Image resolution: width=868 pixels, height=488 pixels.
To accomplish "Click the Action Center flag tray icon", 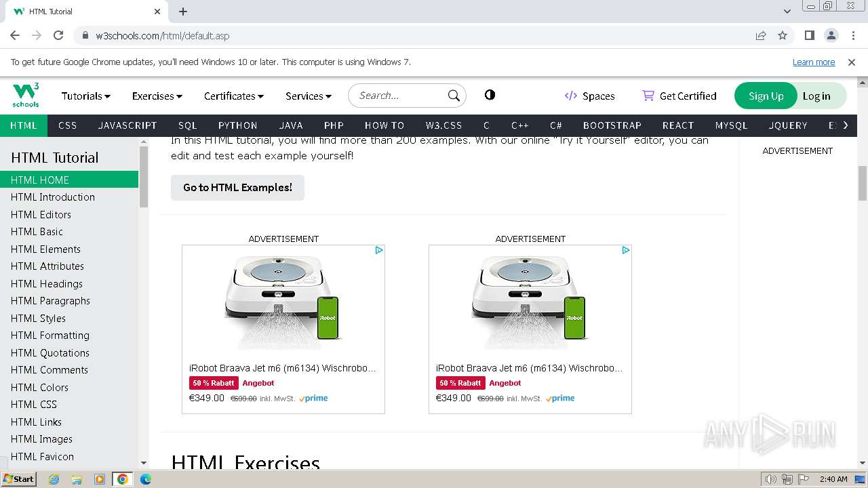I will [x=803, y=479].
